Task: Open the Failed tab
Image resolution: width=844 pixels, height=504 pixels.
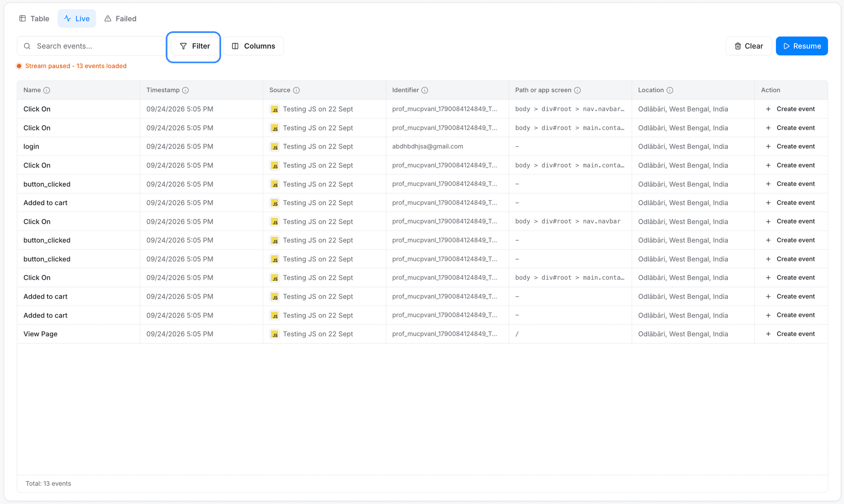Action: click(x=120, y=18)
